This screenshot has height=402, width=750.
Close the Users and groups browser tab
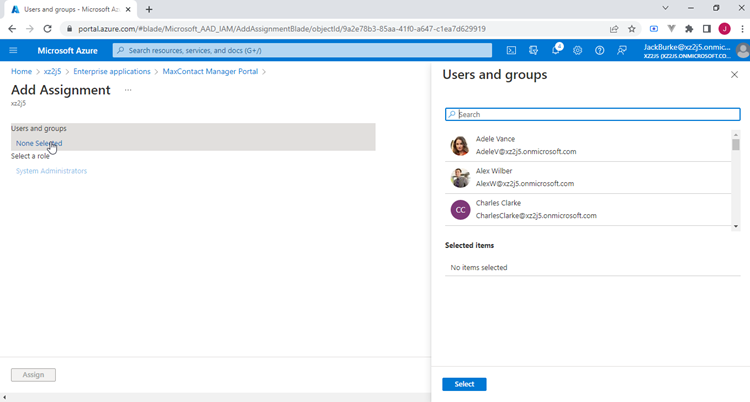128,10
